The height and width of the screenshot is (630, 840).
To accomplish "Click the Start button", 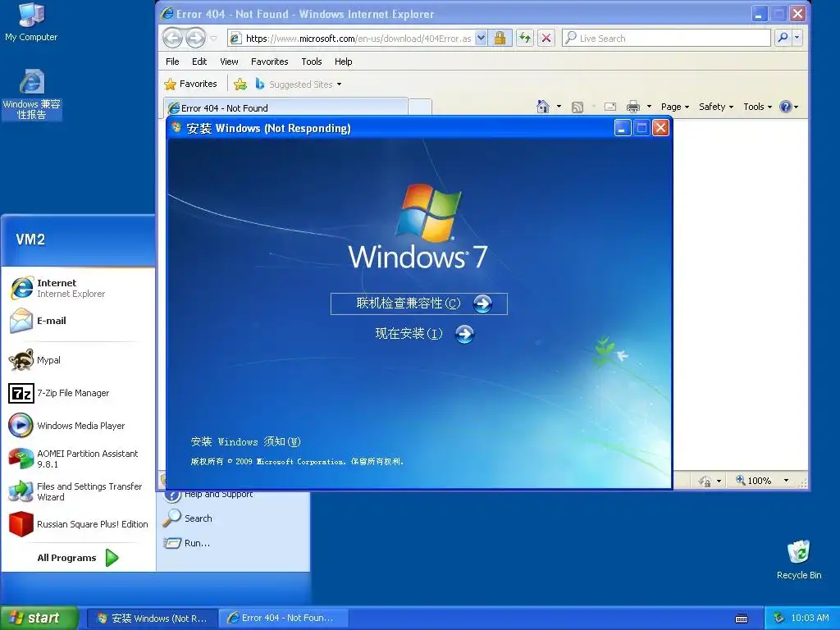I will (x=39, y=619).
